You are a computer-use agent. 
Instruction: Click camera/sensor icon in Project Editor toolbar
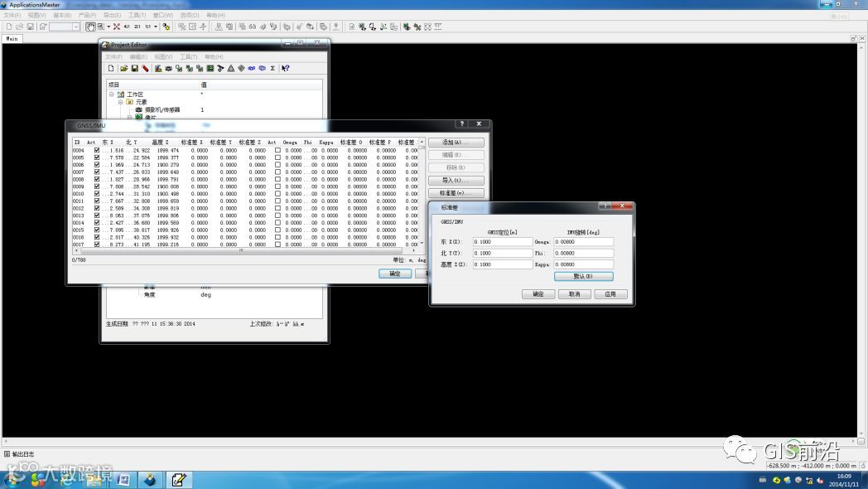tap(168, 68)
